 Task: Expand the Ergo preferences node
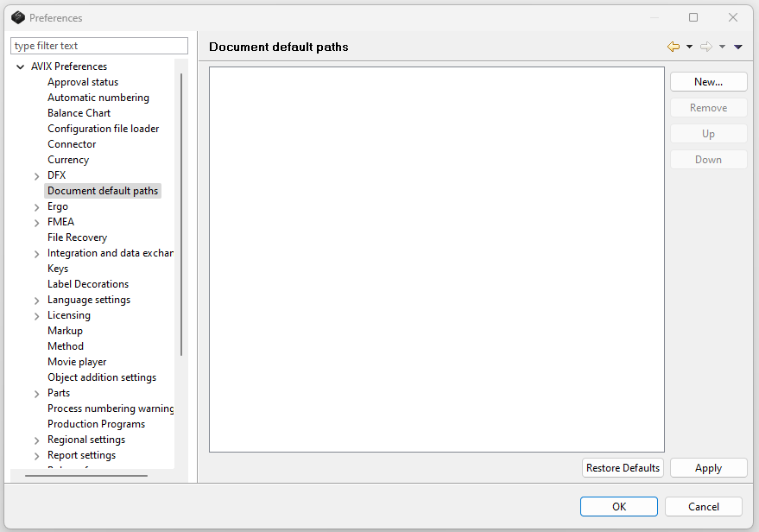(x=36, y=207)
